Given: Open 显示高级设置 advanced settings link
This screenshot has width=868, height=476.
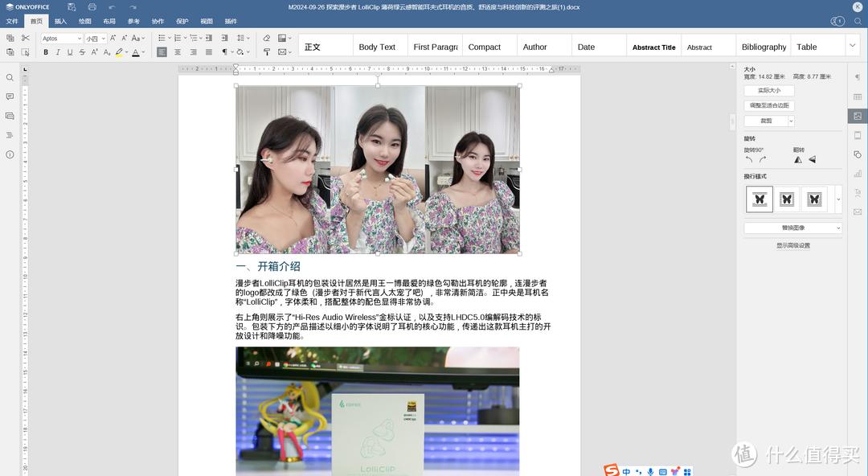Looking at the screenshot, I should click(792, 244).
